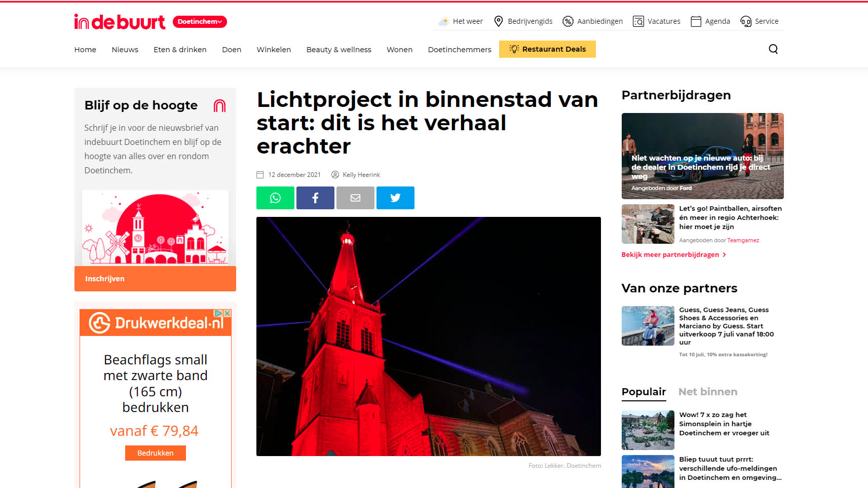Open Agenda calendar icon link

(710, 21)
